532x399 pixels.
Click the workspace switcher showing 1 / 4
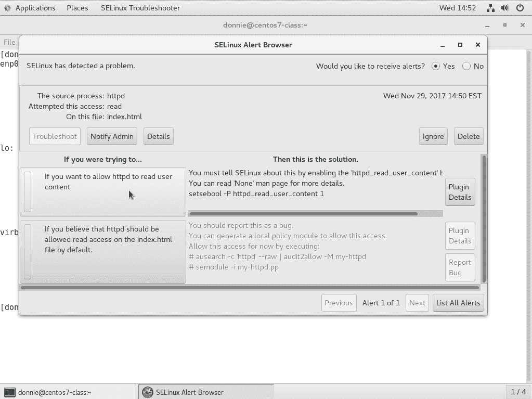click(x=518, y=392)
